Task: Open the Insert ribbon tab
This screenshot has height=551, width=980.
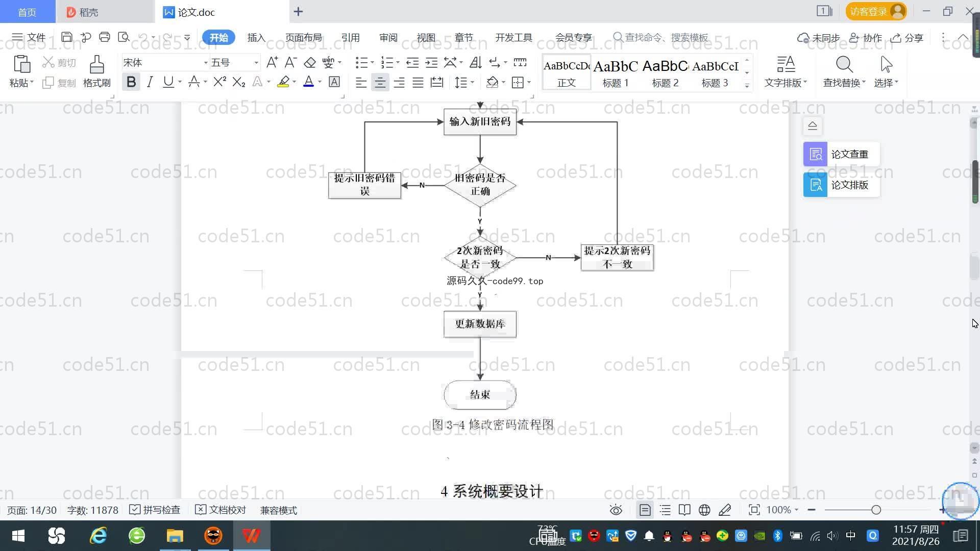Action: click(256, 37)
